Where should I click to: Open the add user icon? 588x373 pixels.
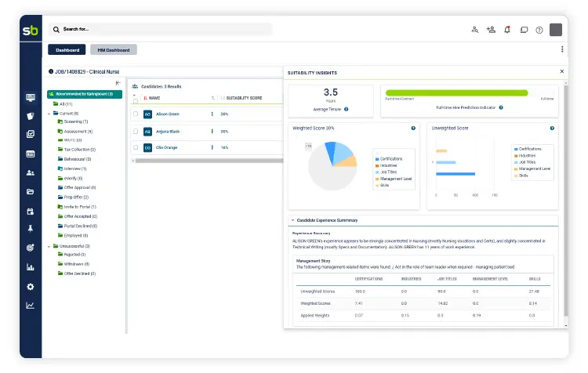pyautogui.click(x=491, y=30)
